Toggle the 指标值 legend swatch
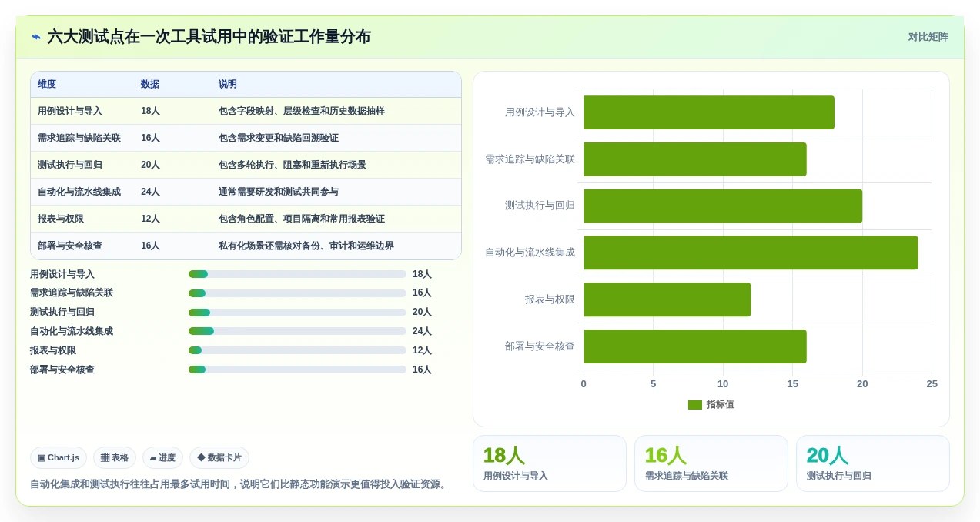The image size is (980, 522). (x=695, y=405)
